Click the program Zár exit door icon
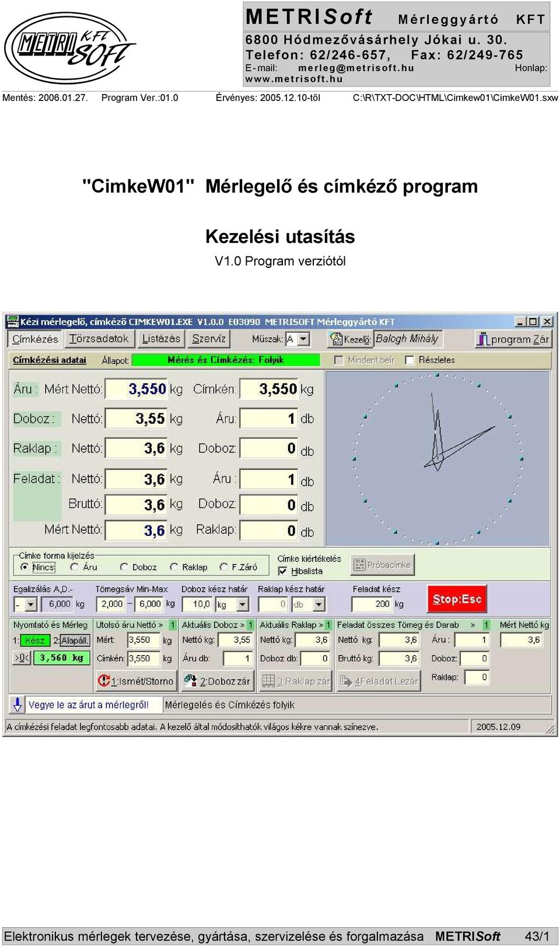 (482, 339)
